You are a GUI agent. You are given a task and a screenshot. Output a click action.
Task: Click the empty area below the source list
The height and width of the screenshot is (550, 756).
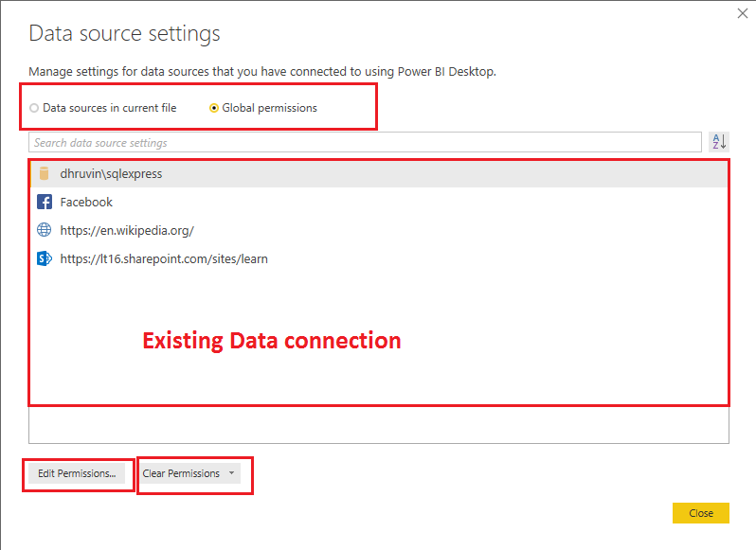point(379,424)
